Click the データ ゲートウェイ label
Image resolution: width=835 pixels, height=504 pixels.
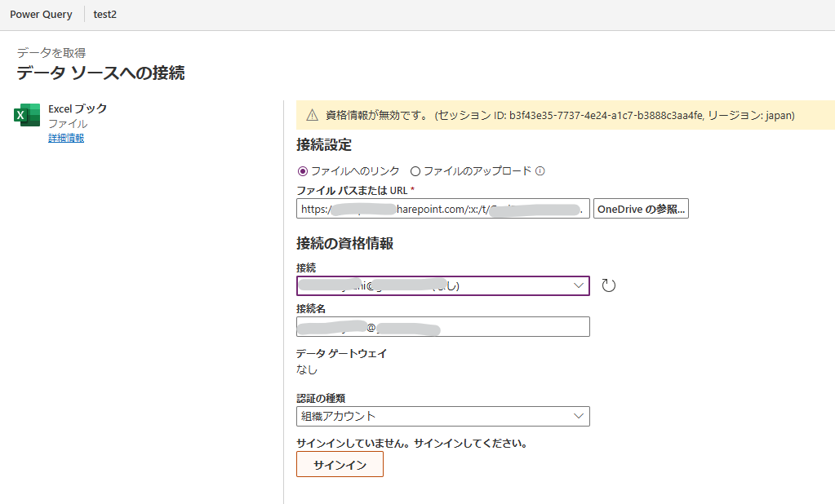pos(341,353)
